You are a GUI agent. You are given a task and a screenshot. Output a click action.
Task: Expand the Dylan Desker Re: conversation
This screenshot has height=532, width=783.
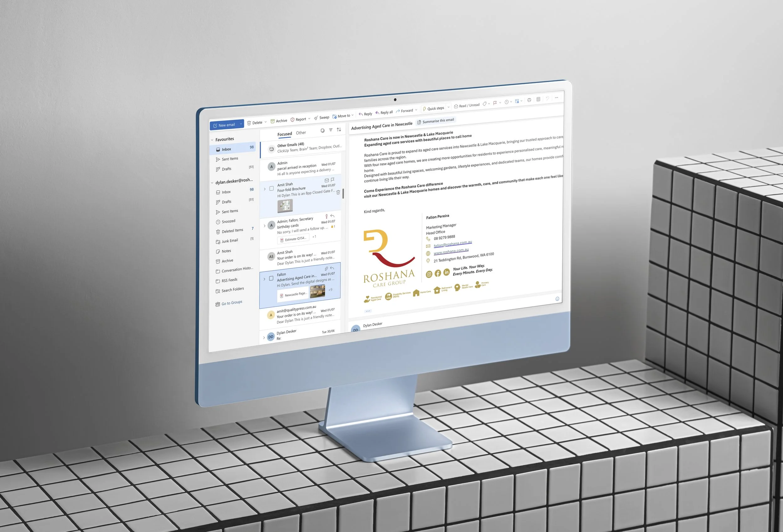tap(264, 338)
